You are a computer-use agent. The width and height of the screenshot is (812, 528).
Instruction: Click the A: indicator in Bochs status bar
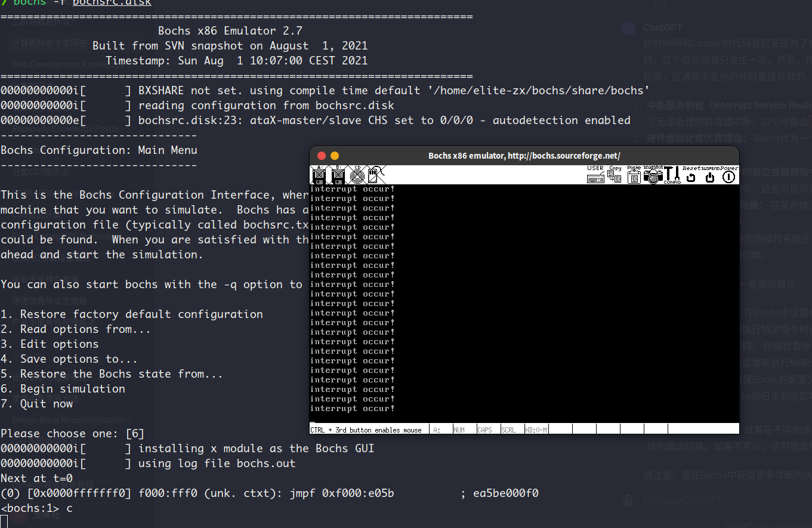441,429
